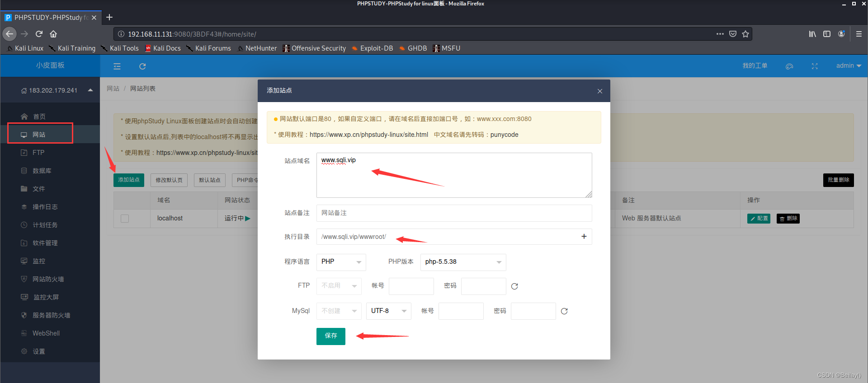868x383 pixels.
Task: Open 网站 in the sidebar
Action: 50,135
